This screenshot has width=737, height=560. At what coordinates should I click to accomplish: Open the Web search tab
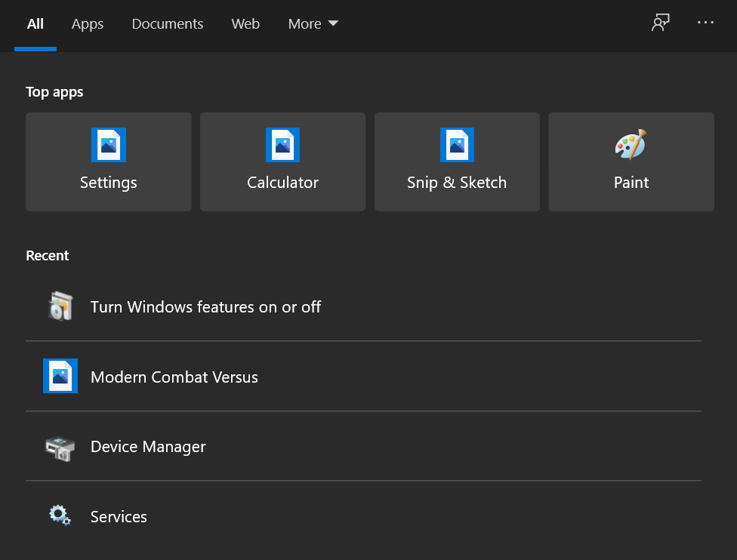(245, 23)
